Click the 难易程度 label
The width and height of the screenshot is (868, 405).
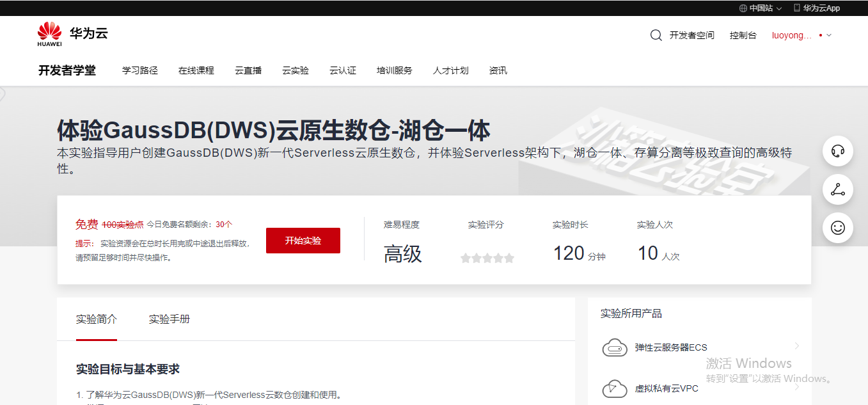click(x=402, y=225)
